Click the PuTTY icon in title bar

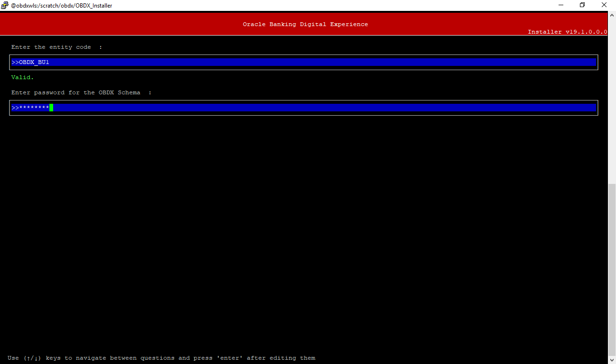tap(5, 5)
